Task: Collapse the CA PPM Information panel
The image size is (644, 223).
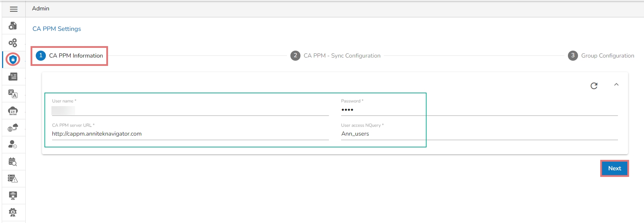Action: coord(616,85)
